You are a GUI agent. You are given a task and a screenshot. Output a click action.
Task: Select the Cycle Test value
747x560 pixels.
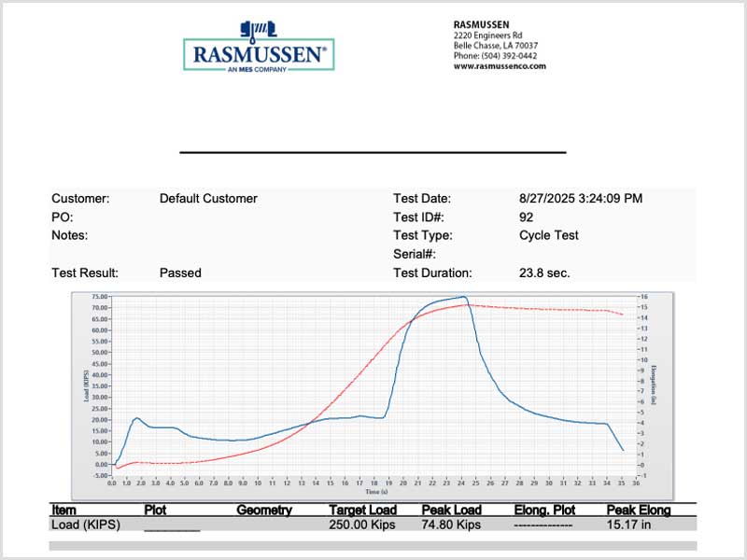(x=548, y=235)
